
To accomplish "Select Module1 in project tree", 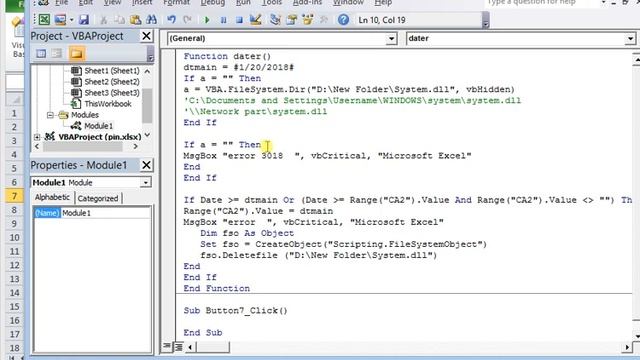I will point(98,126).
